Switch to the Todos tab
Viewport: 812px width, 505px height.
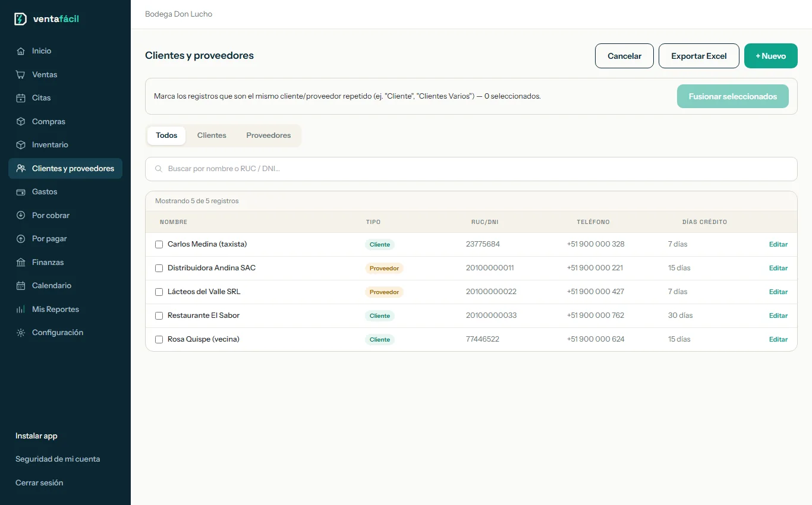coord(166,135)
